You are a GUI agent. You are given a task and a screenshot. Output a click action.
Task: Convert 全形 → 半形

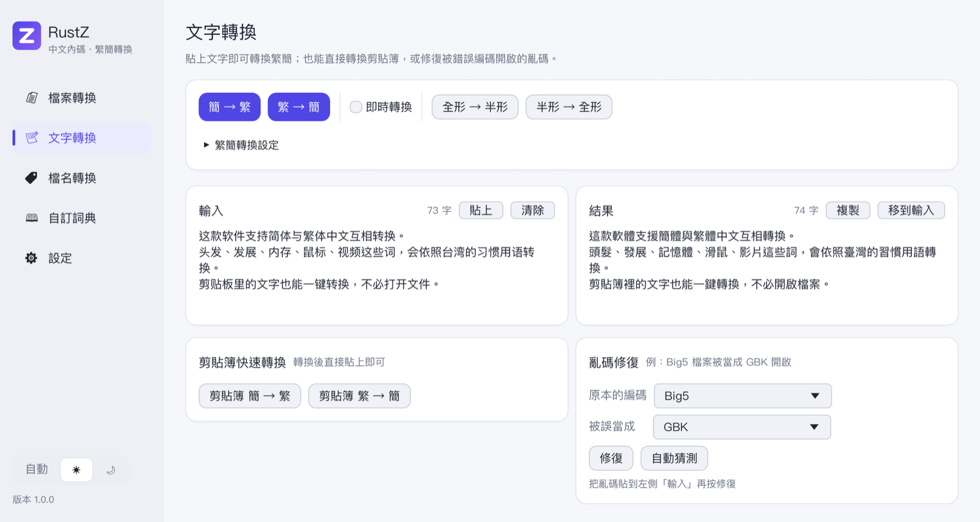(475, 107)
